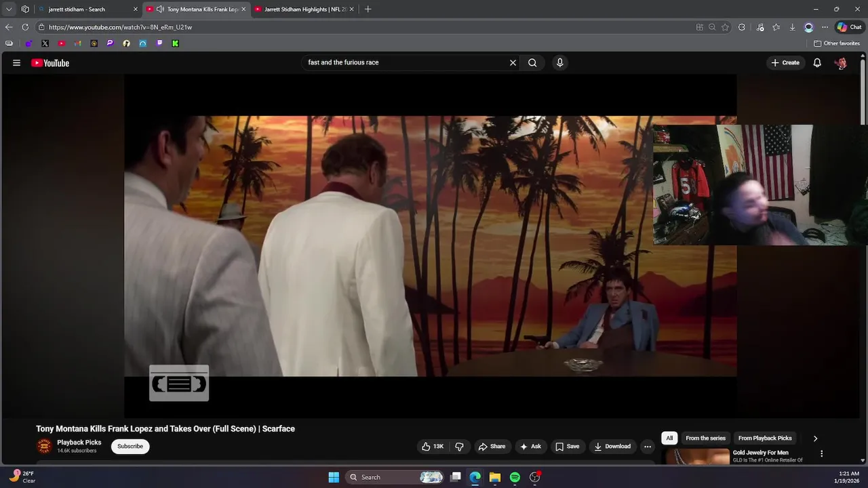868x488 pixels.
Task: Open more actions ellipsis below video
Action: (x=647, y=446)
